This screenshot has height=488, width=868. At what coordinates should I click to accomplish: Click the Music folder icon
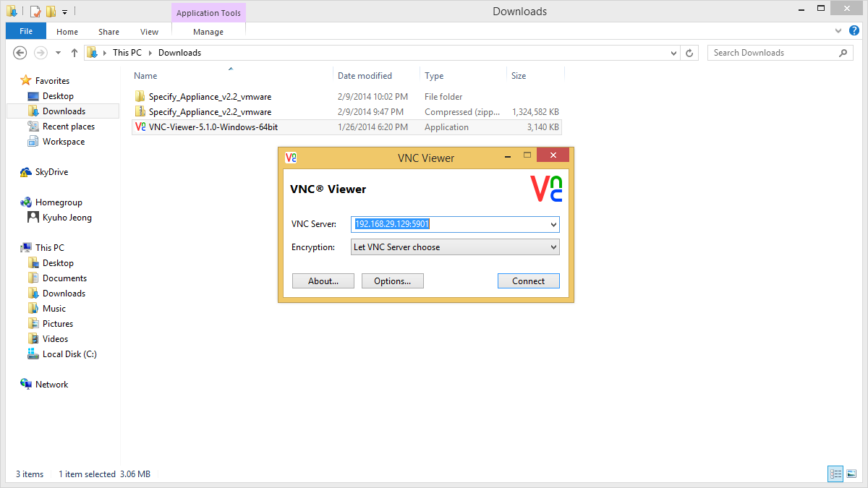[x=33, y=309]
